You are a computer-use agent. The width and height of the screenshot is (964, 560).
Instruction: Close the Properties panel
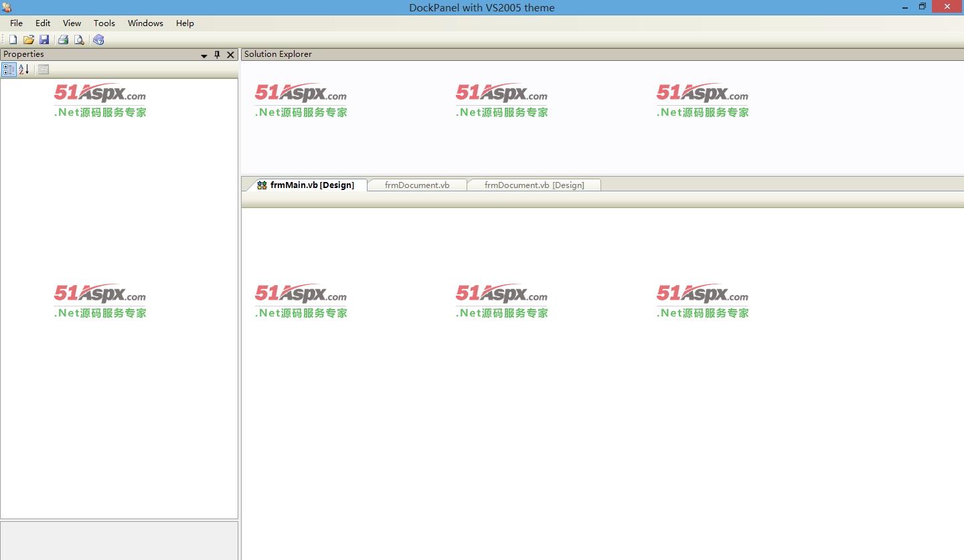[231, 55]
